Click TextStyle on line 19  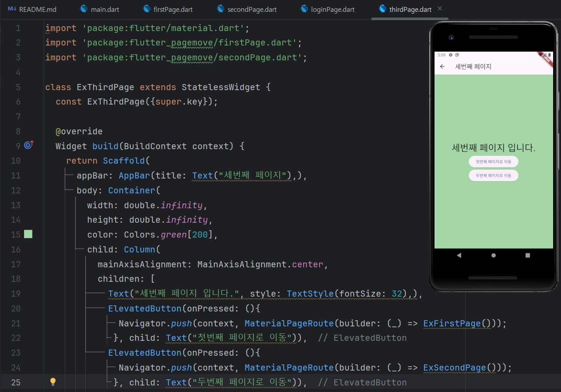pos(310,294)
